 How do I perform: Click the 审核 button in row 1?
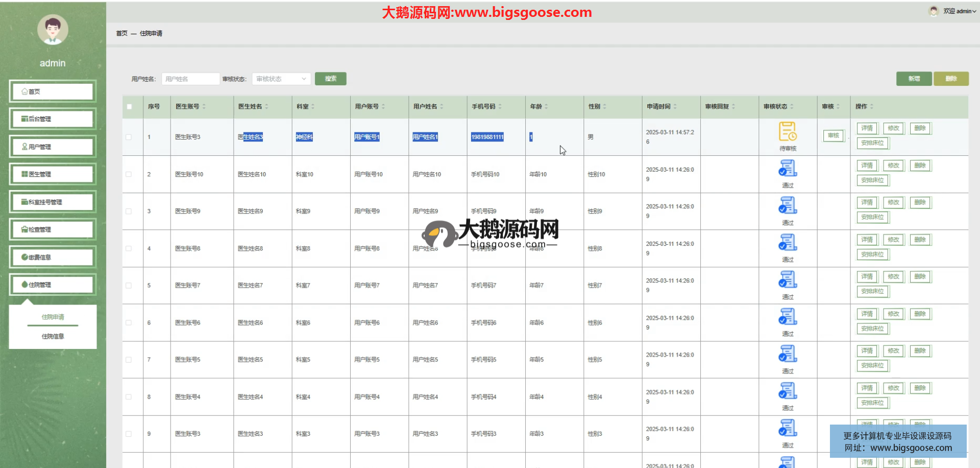pos(833,136)
